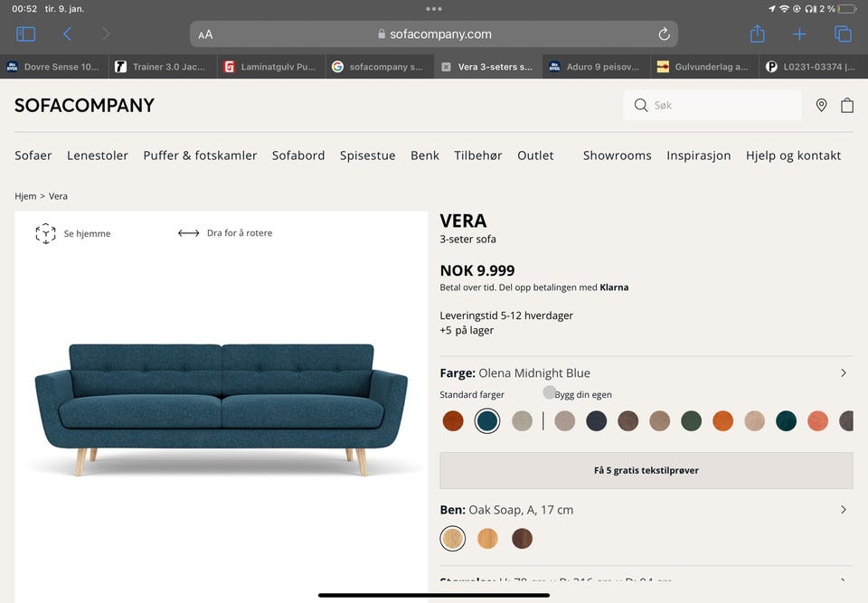Screen dimensions: 868x603
Task: Select the Oak Soap leg option
Action: (453, 538)
